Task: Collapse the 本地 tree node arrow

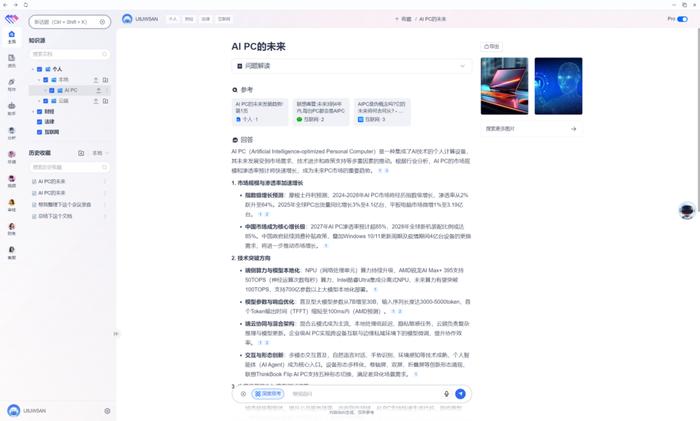Action: pos(39,80)
